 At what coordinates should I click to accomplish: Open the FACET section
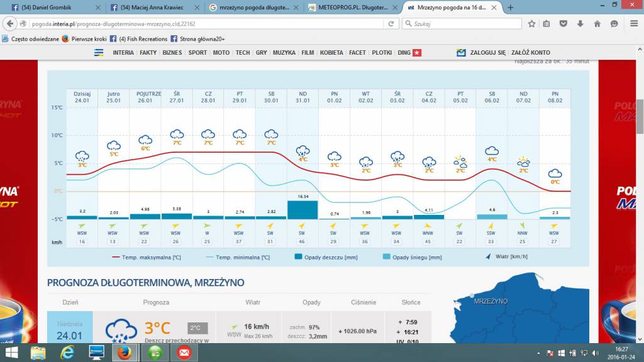tap(357, 53)
